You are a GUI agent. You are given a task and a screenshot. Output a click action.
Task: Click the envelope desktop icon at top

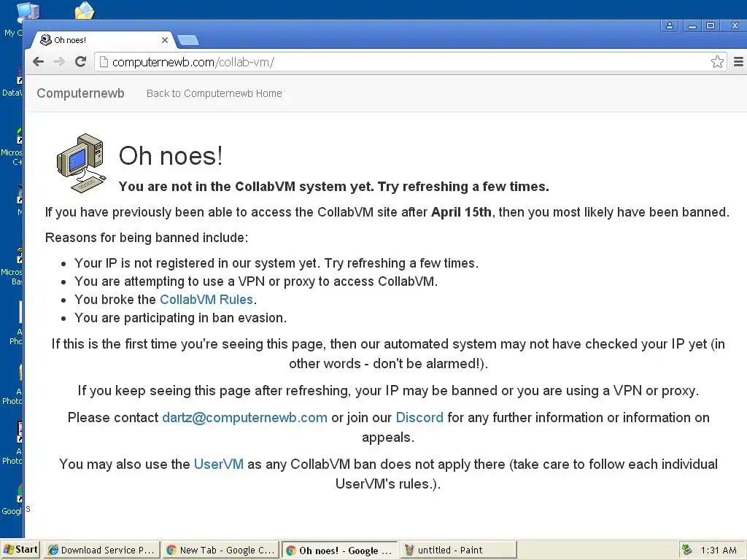tap(85, 10)
